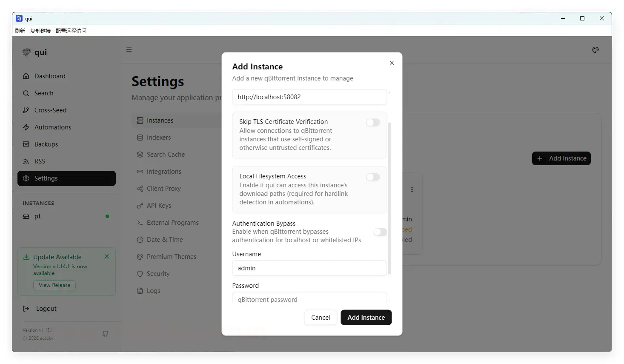Image resolution: width=624 pixels, height=364 pixels.
Task: Confirm with dialog's Add Instance button
Action: [x=366, y=318]
